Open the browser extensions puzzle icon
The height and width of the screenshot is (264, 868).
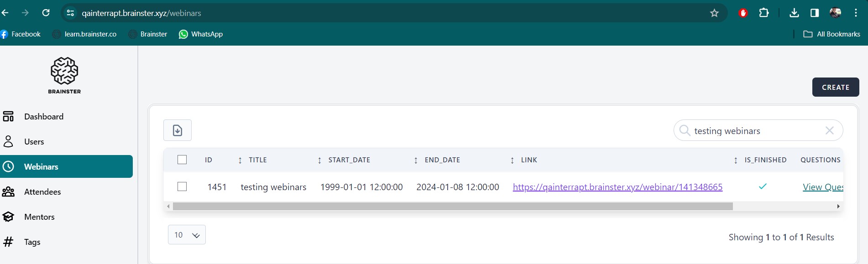pos(763,13)
